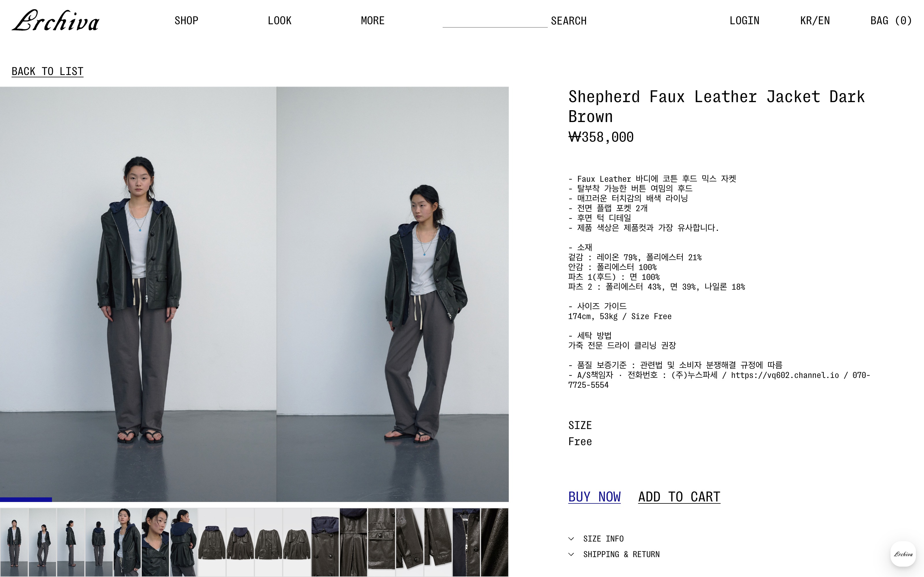Open the MORE menu
This screenshot has width=924, height=577.
point(373,20)
